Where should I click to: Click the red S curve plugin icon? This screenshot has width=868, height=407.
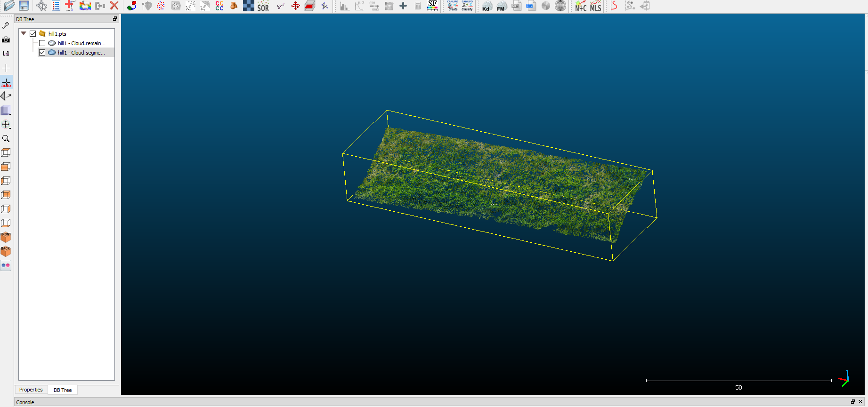(x=614, y=6)
